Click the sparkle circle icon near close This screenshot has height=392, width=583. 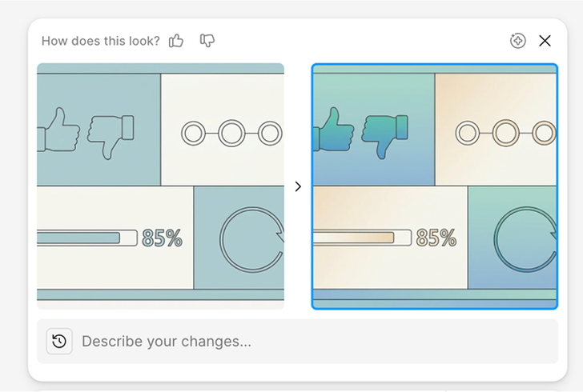click(x=518, y=41)
